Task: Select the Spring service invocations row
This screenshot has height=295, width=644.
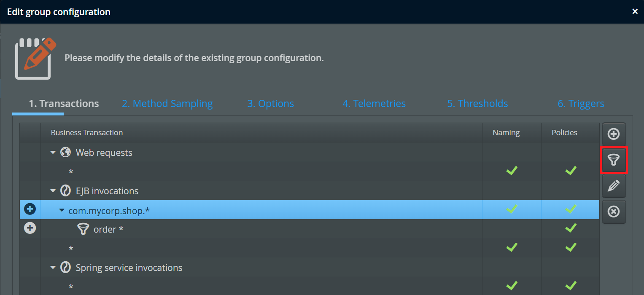Action: tap(129, 268)
